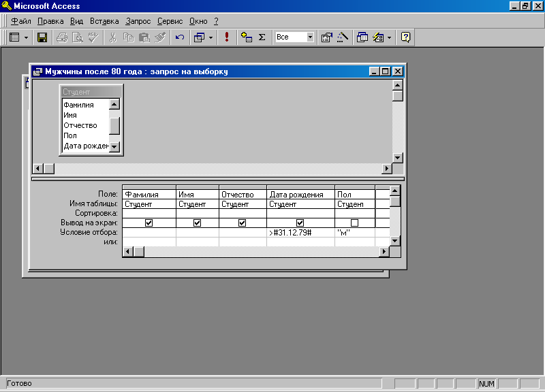This screenshot has width=545, height=392.
Task: Click the Query Type icon
Action: [x=200, y=37]
